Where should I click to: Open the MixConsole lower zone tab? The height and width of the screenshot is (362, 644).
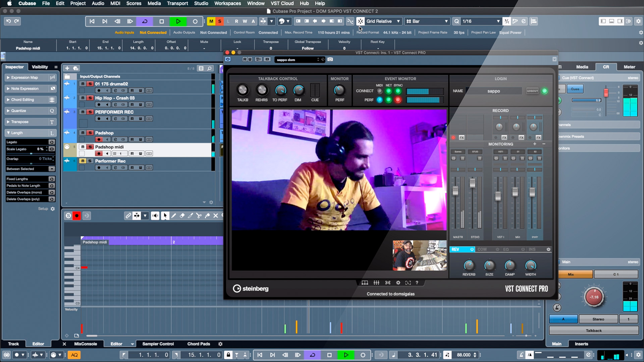pyautogui.click(x=86, y=344)
